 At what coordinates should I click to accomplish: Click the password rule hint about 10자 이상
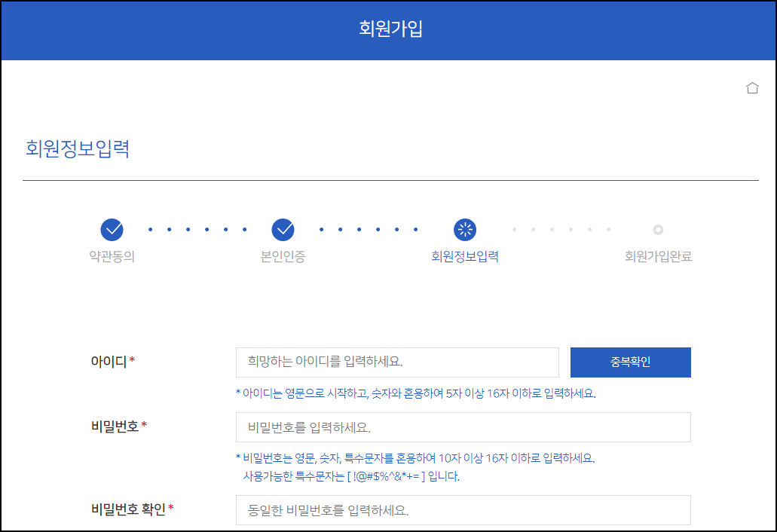[415, 458]
